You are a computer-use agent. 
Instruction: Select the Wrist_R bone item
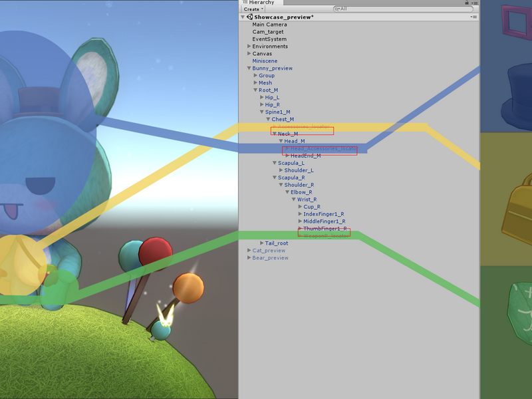click(x=307, y=199)
